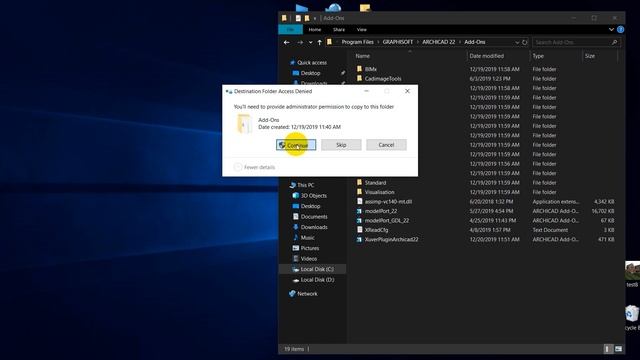Open Desktop under Quick access
The width and height of the screenshot is (640, 360).
pos(310,73)
